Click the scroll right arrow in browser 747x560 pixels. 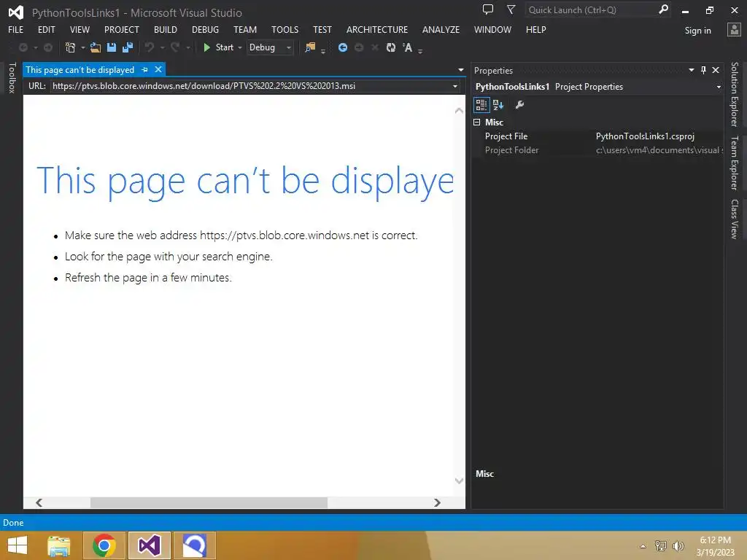click(437, 502)
